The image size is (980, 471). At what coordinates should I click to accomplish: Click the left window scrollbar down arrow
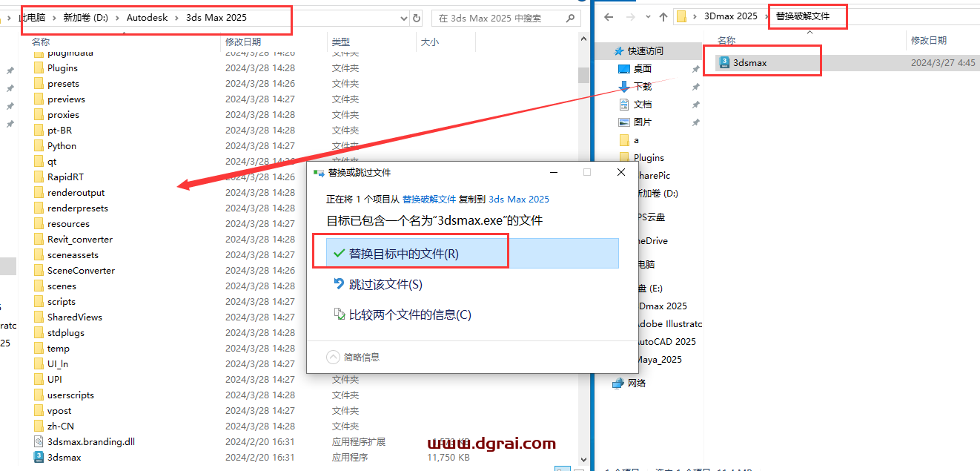(x=583, y=460)
